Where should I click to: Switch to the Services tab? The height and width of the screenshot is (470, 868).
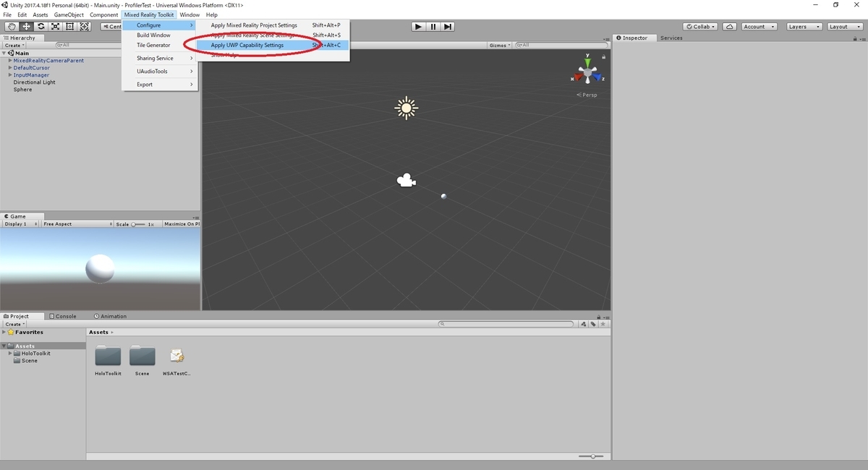[x=671, y=38]
